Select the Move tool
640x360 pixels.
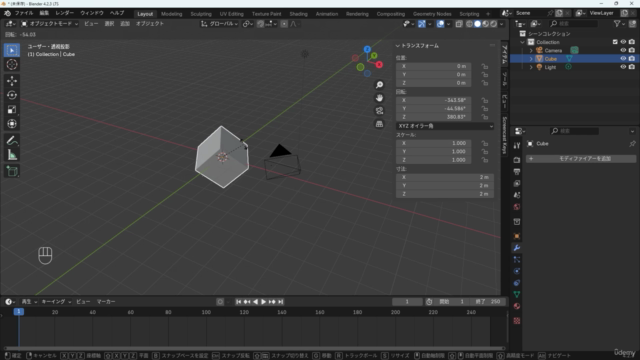[x=12, y=81]
